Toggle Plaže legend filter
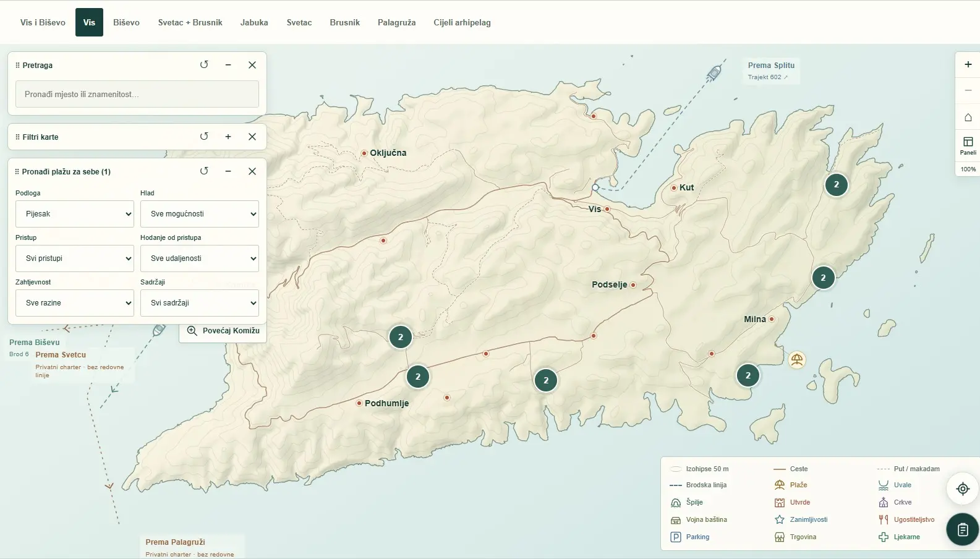This screenshot has width=980, height=559. click(791, 485)
